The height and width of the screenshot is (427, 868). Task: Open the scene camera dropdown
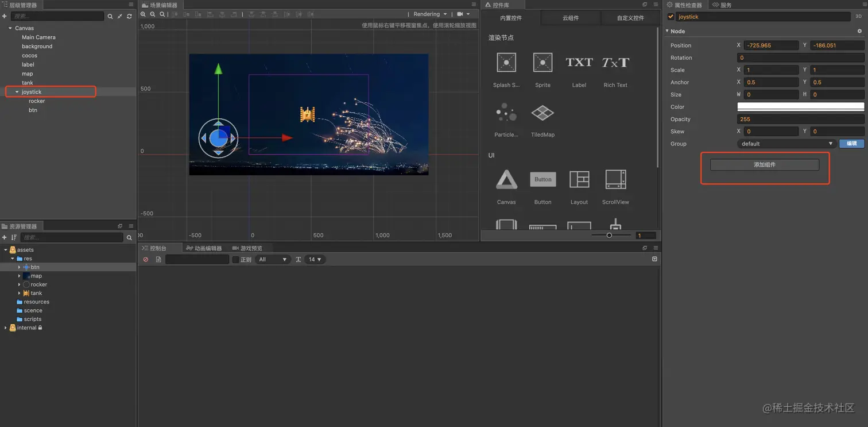(464, 14)
